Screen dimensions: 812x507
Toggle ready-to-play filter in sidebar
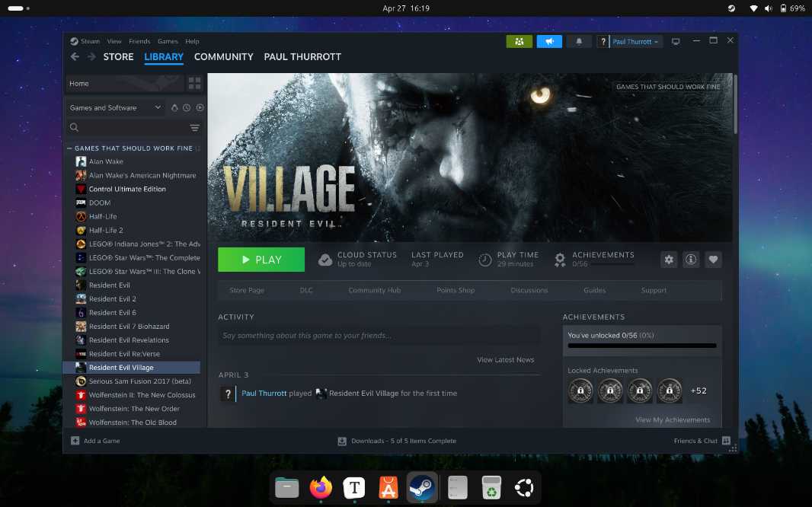(200, 108)
